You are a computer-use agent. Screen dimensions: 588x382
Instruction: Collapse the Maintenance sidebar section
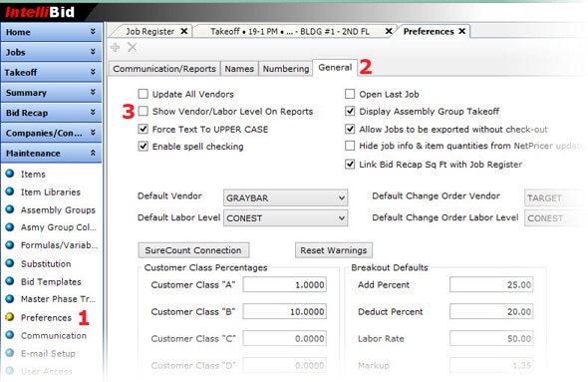click(52, 154)
